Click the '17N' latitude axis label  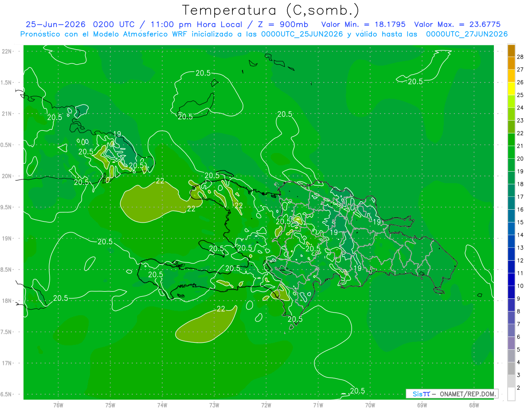(7, 364)
